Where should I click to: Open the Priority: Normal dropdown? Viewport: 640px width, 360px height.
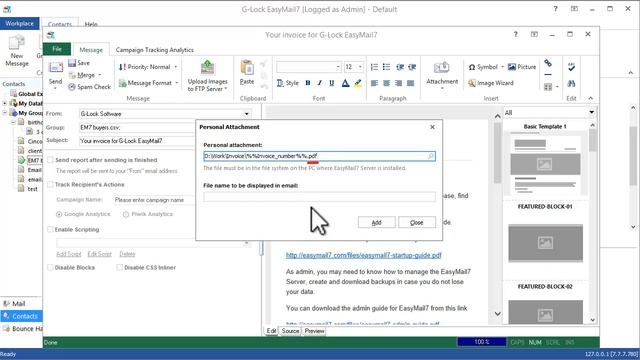149,67
